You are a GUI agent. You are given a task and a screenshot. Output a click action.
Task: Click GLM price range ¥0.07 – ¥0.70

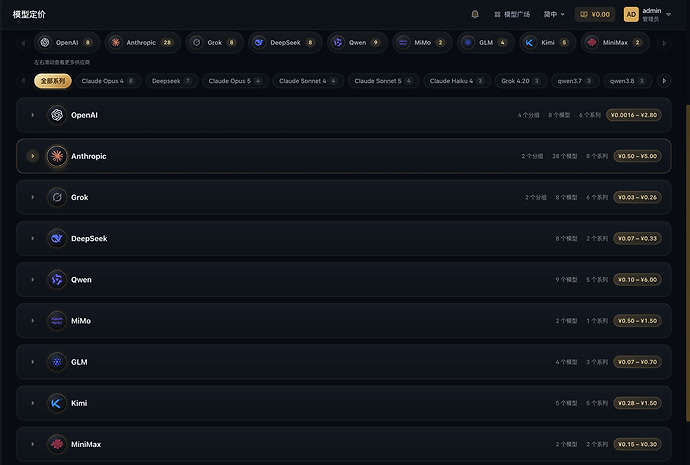(x=637, y=362)
